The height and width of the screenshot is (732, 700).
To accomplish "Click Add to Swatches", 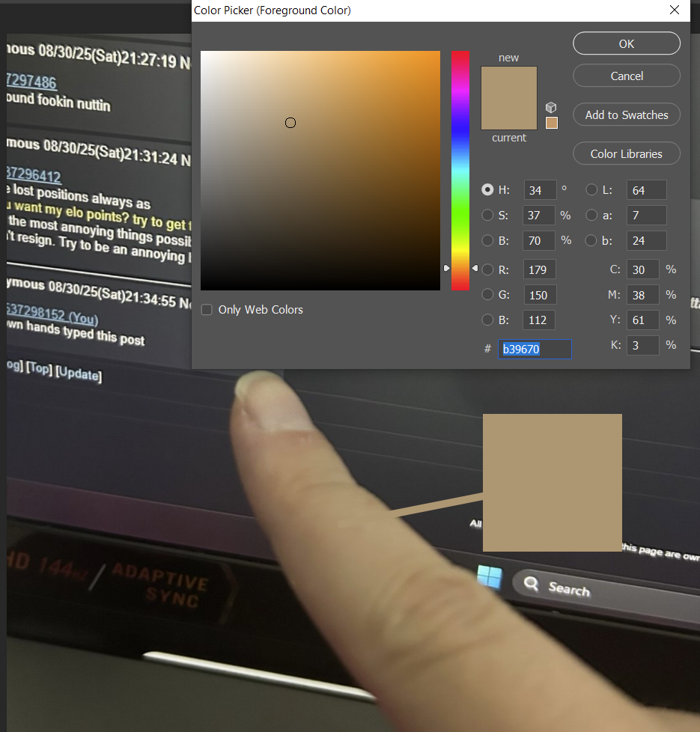I will point(626,115).
